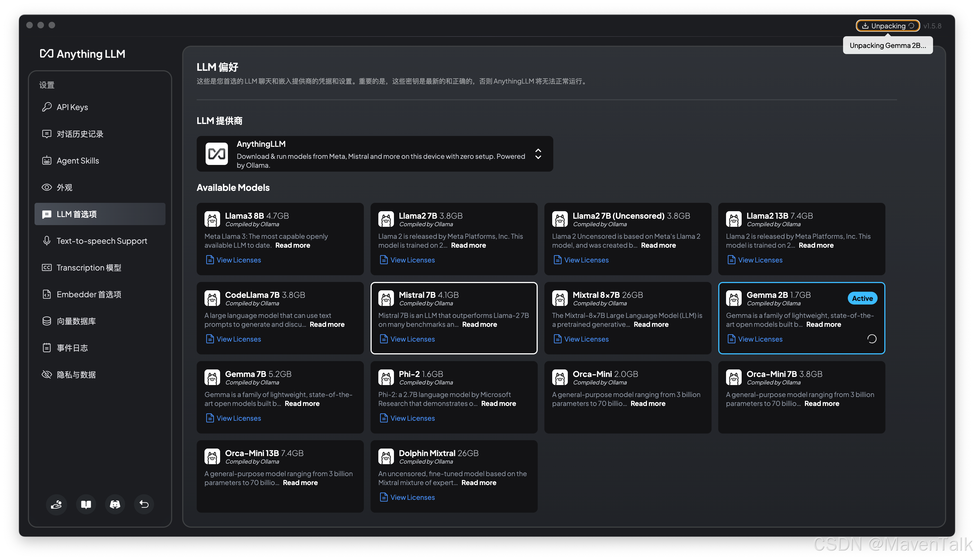Click the Gemma 2B loading spinner
The height and width of the screenshot is (560, 974).
pos(871,339)
